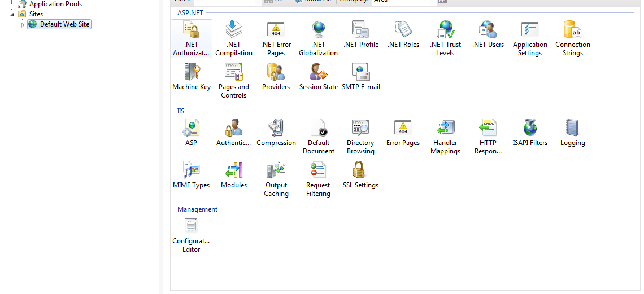This screenshot has height=294, width=644.
Task: Open .NET Error Pages in ASP.NET group
Action: (276, 38)
